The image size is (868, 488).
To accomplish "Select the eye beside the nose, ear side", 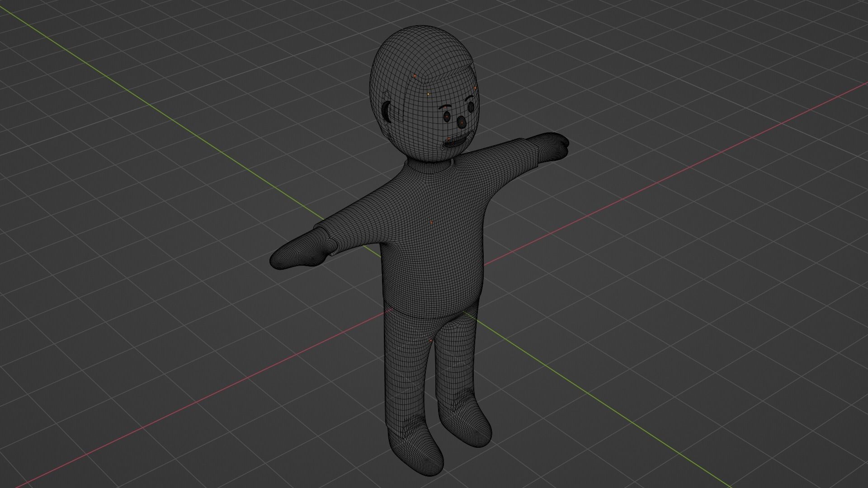I will pos(447,117).
